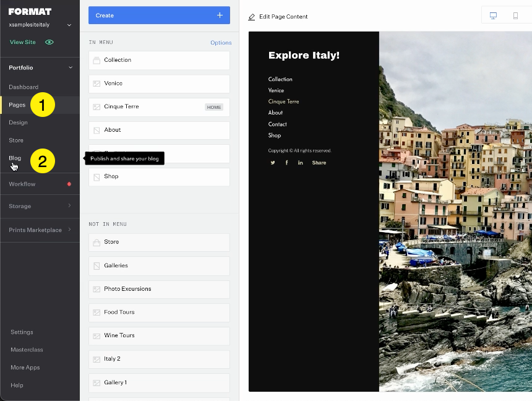Click Edit Page Content
Viewport: 532px width, 401px height.
[x=283, y=17]
